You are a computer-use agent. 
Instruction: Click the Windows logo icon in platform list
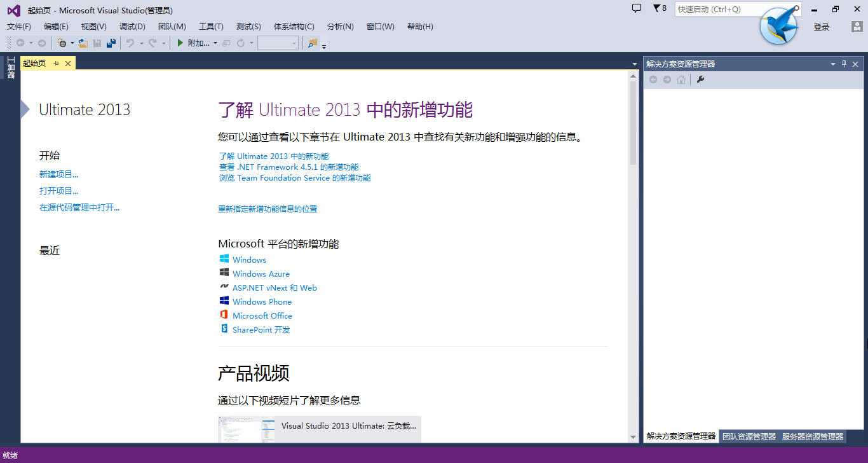point(224,259)
